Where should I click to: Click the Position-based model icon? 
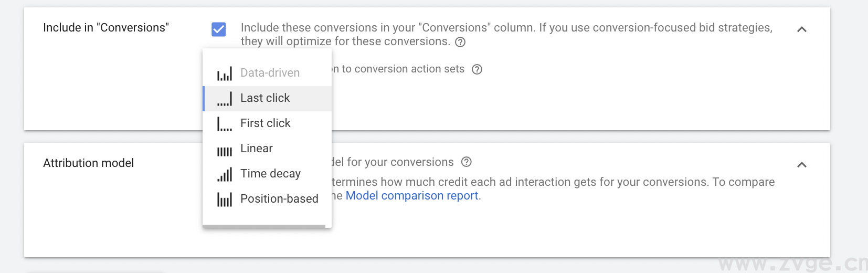(x=225, y=199)
